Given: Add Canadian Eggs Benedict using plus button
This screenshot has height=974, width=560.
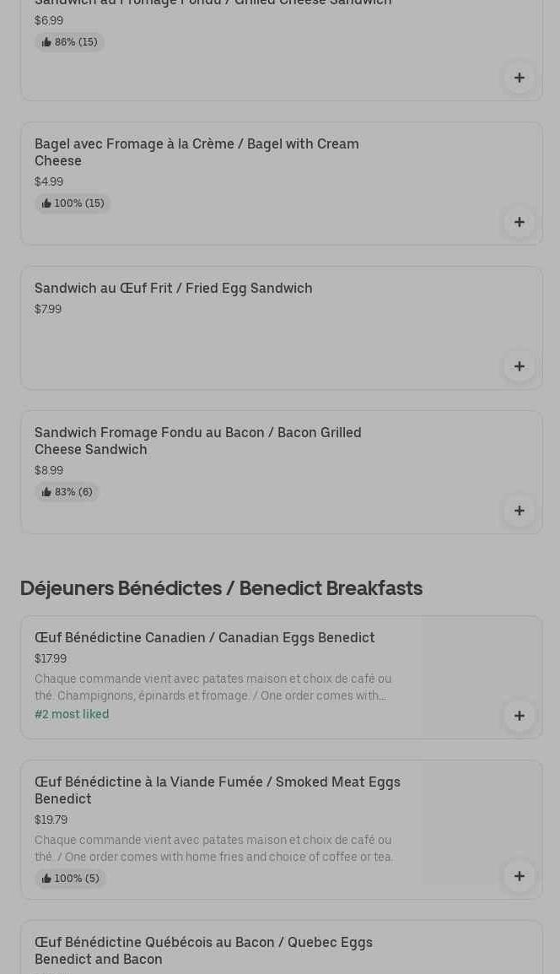Looking at the screenshot, I should coord(519,716).
